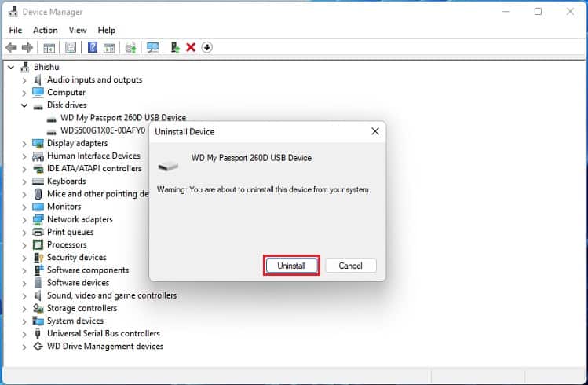Image resolution: width=588 pixels, height=385 pixels.
Task: Select WD My Passport 260D USB Device in tree
Action: [123, 118]
